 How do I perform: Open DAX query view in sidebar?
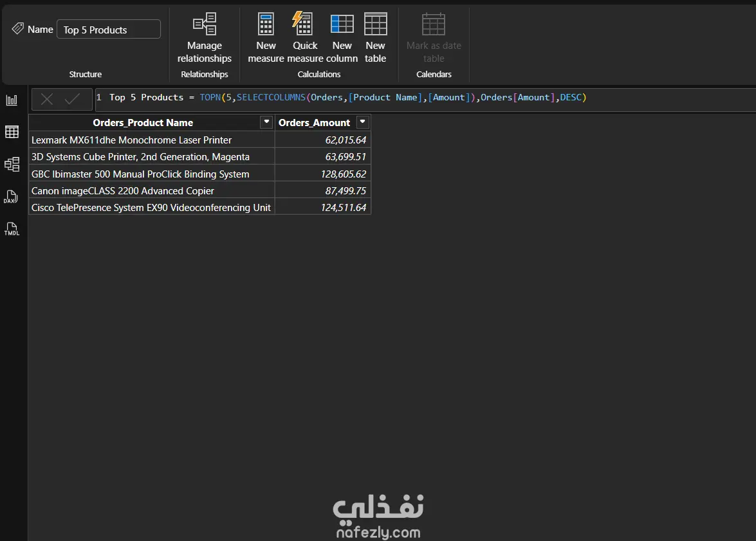coord(11,197)
